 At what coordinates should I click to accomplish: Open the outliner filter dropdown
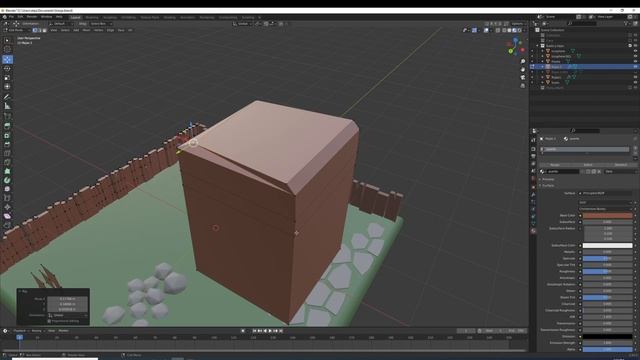(627, 24)
